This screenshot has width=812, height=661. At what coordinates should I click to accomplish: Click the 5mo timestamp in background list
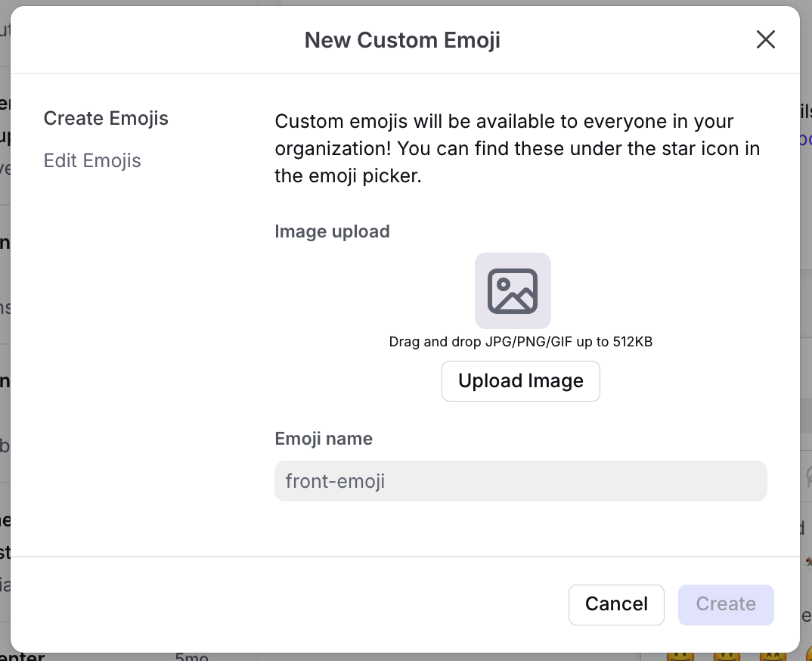[191, 656]
